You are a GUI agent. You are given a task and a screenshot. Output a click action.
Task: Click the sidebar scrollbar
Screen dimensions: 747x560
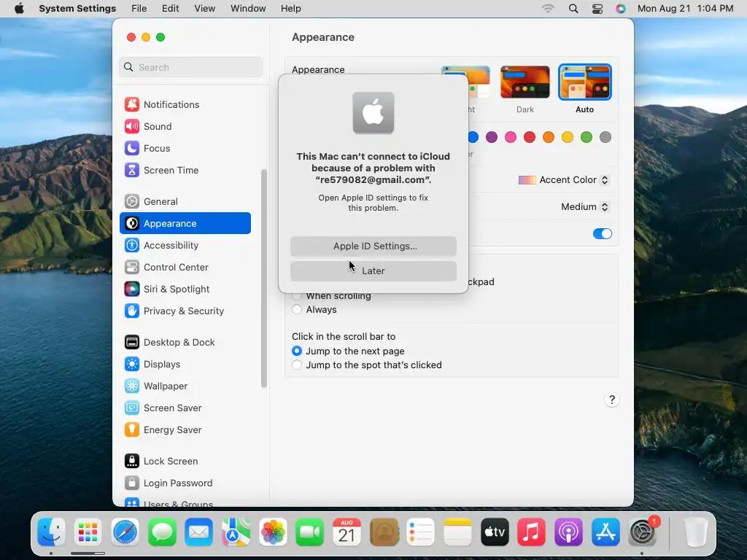pos(264,279)
